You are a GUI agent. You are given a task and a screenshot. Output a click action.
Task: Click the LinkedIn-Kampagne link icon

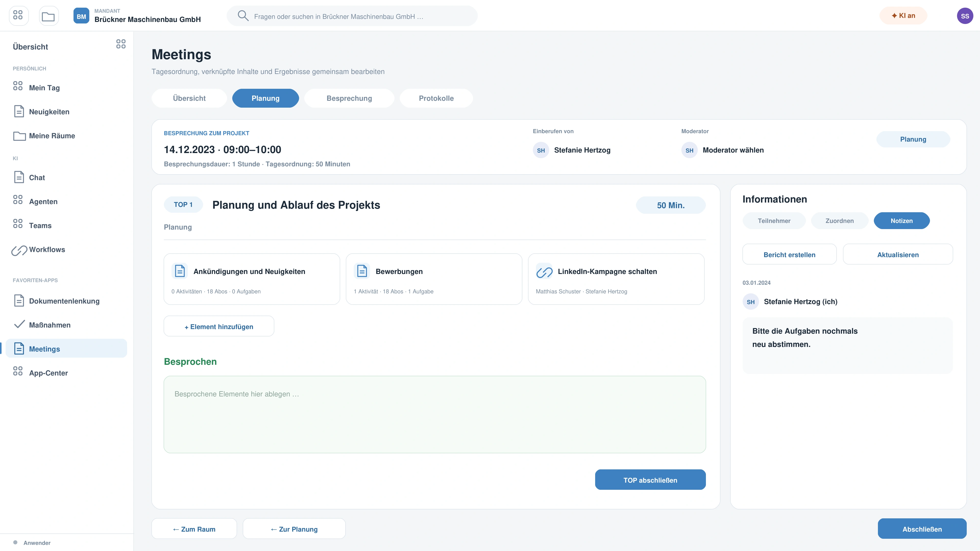[x=544, y=271]
